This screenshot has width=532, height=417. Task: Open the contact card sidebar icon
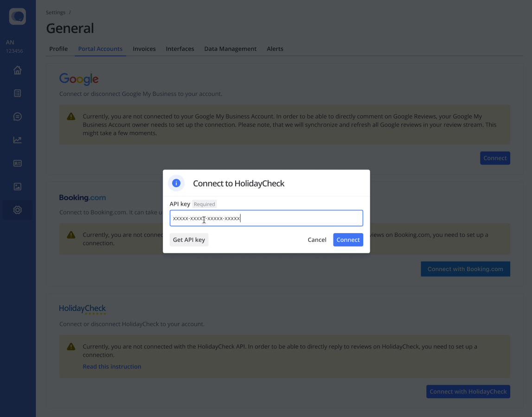pos(17,164)
